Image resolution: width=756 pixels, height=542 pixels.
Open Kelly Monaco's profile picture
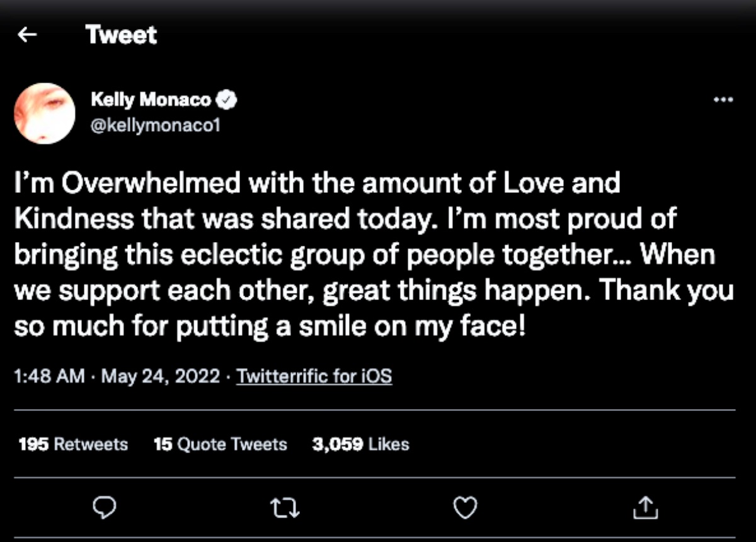pos(45,113)
